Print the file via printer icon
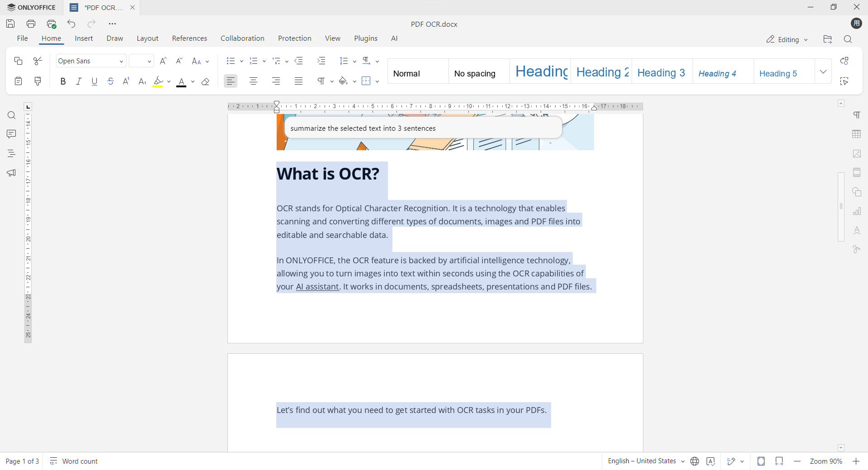This screenshot has height=470, width=868. (31, 24)
